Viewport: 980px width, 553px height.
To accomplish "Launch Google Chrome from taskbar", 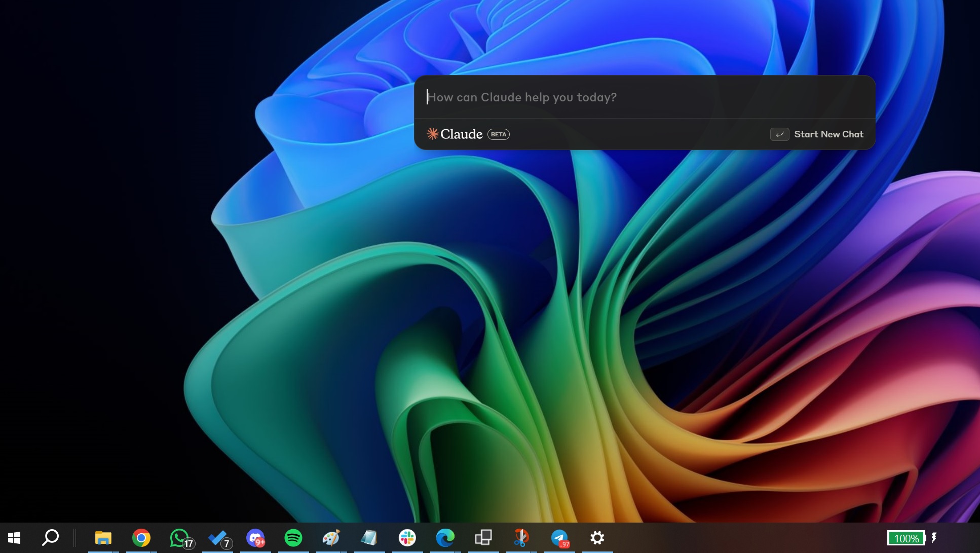I will click(x=141, y=538).
